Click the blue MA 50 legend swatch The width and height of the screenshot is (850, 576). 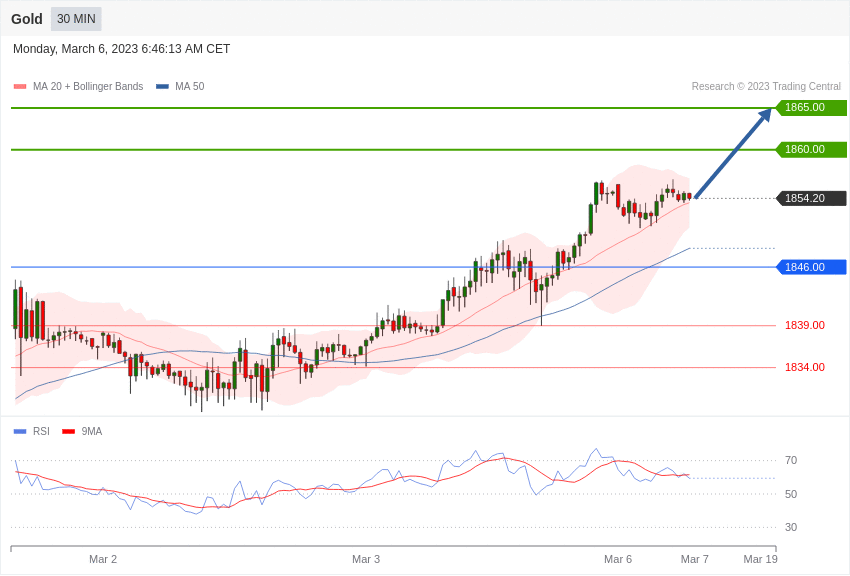pyautogui.click(x=162, y=87)
